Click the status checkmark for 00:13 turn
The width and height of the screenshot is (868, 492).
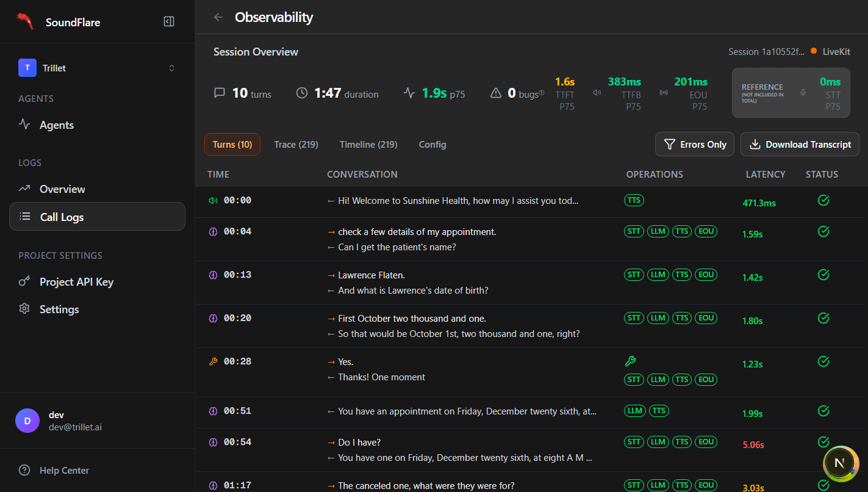point(823,275)
